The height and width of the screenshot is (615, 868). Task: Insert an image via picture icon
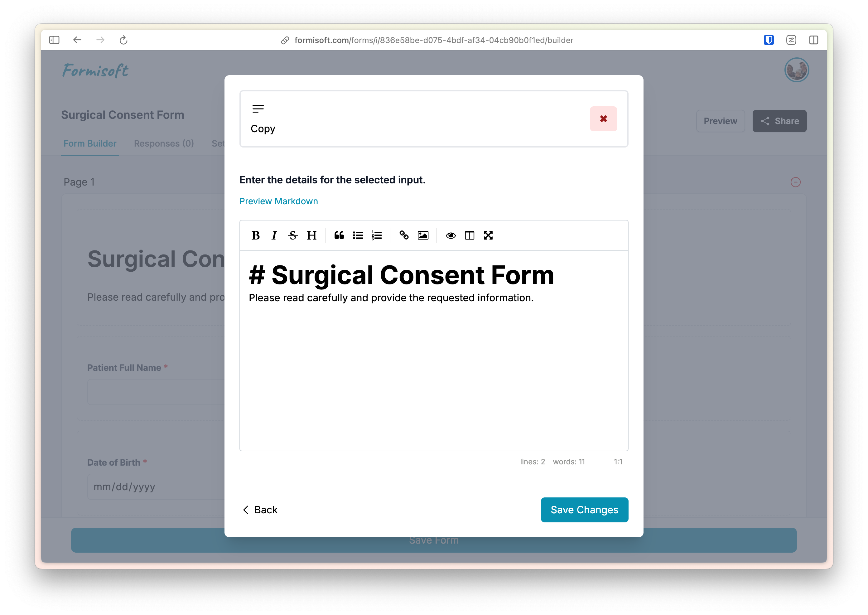(x=423, y=235)
